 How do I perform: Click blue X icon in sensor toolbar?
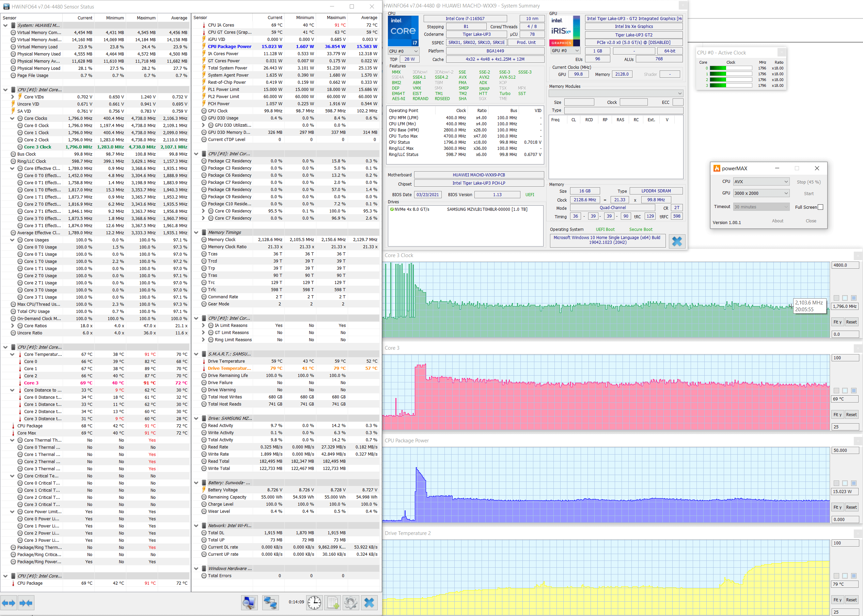click(x=369, y=602)
